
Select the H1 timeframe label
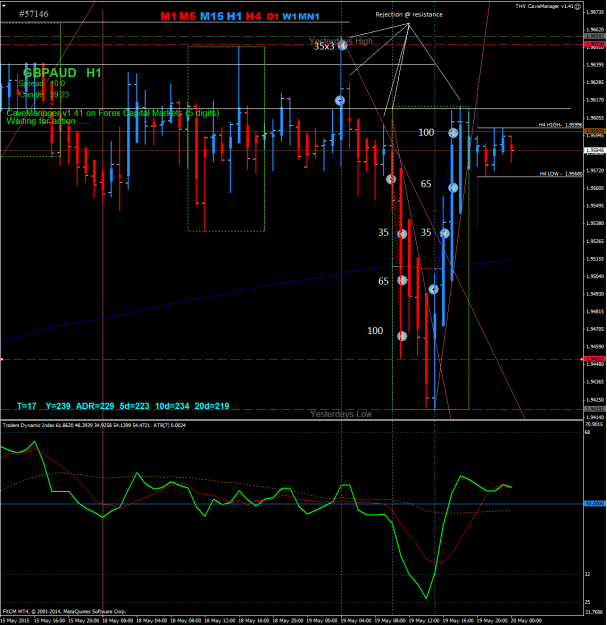[x=234, y=16]
